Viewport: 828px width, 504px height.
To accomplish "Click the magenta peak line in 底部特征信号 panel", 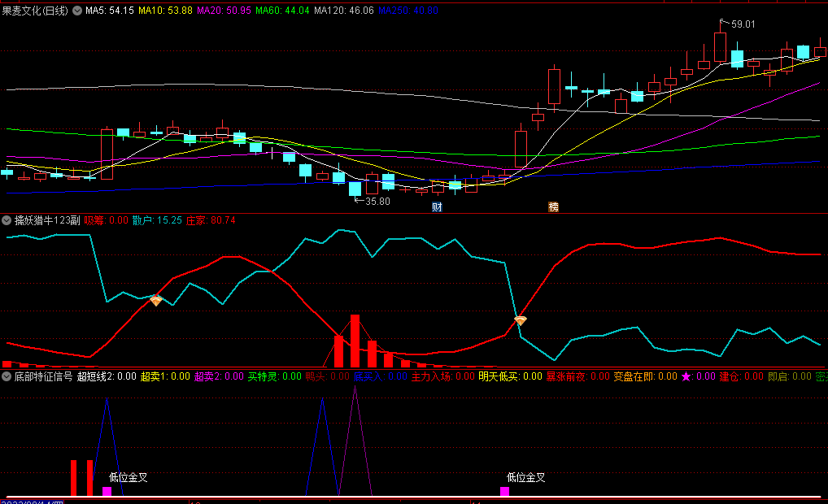I will coord(355,441).
